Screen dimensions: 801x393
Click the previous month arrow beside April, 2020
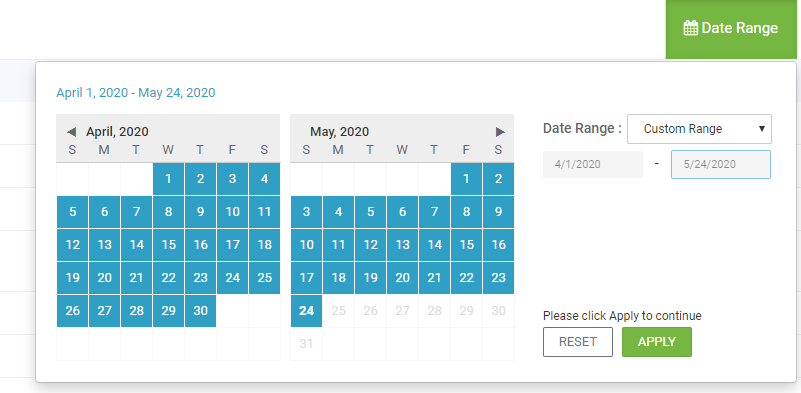[x=72, y=132]
